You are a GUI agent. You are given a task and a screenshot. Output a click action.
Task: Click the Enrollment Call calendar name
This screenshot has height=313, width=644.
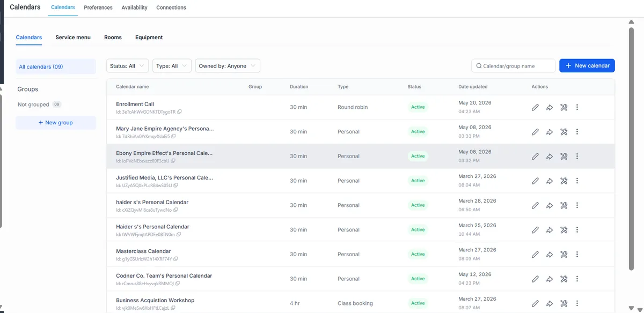135,105
